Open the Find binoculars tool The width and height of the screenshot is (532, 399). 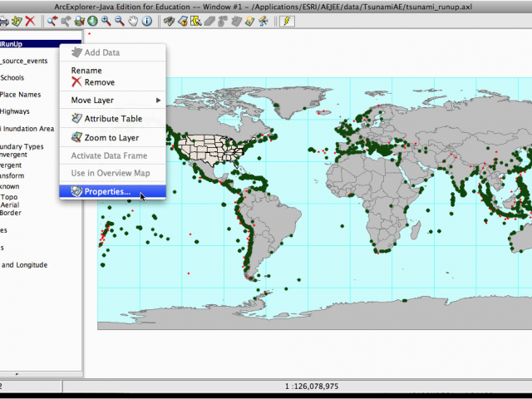(x=169, y=21)
